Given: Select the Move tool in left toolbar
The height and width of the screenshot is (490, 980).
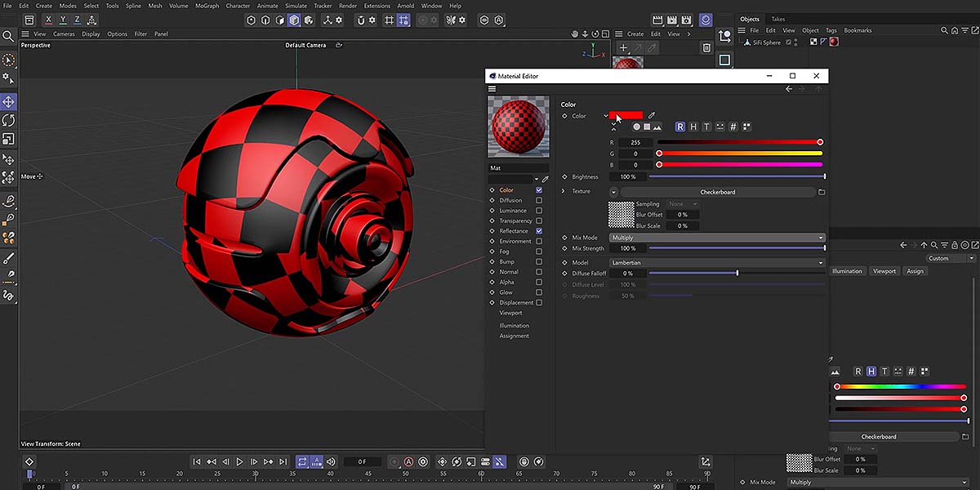Looking at the screenshot, I should point(8,102).
